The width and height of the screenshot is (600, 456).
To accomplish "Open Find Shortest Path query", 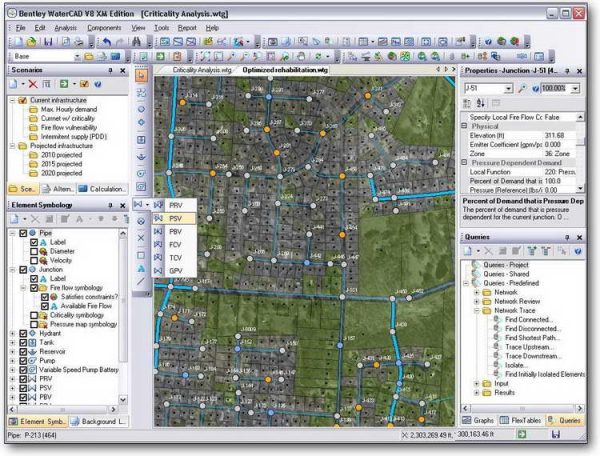I will tap(532, 338).
